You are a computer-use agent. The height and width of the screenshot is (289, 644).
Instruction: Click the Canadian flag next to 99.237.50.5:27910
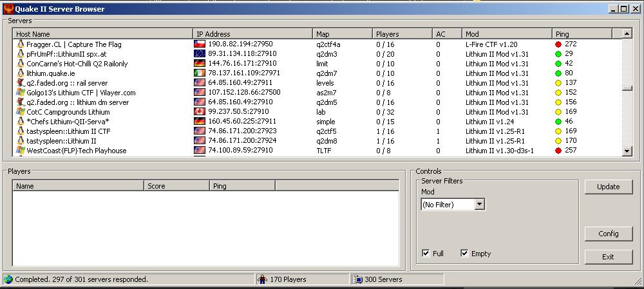[200, 112]
